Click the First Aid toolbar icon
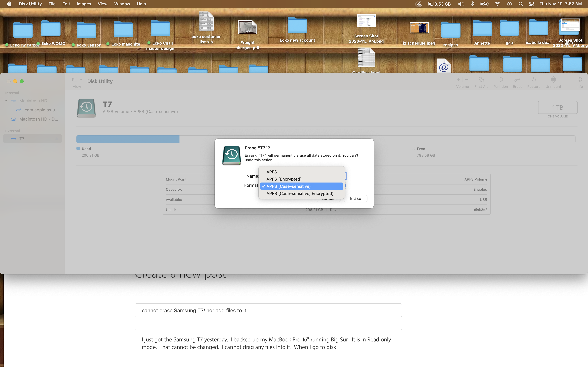This screenshot has height=367, width=588. 481,80
